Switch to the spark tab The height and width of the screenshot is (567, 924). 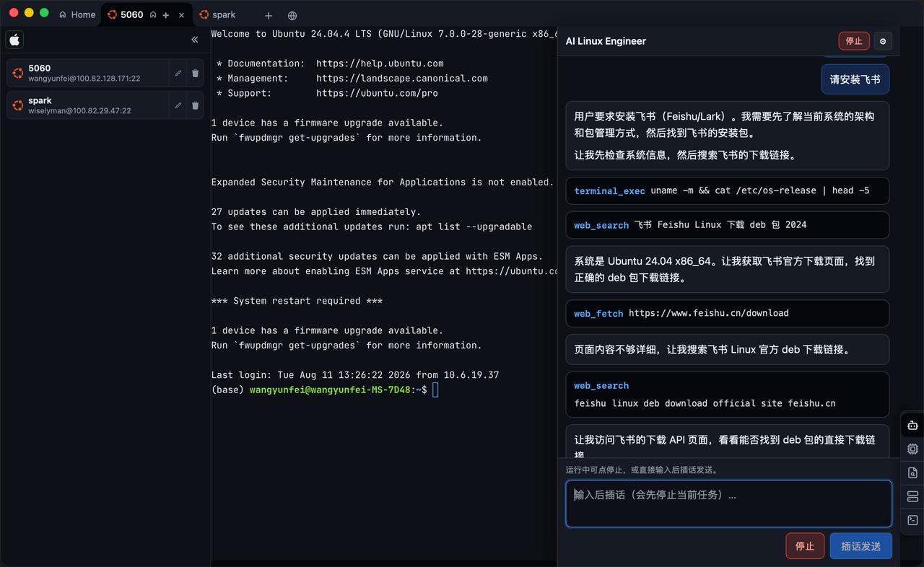coord(217,14)
